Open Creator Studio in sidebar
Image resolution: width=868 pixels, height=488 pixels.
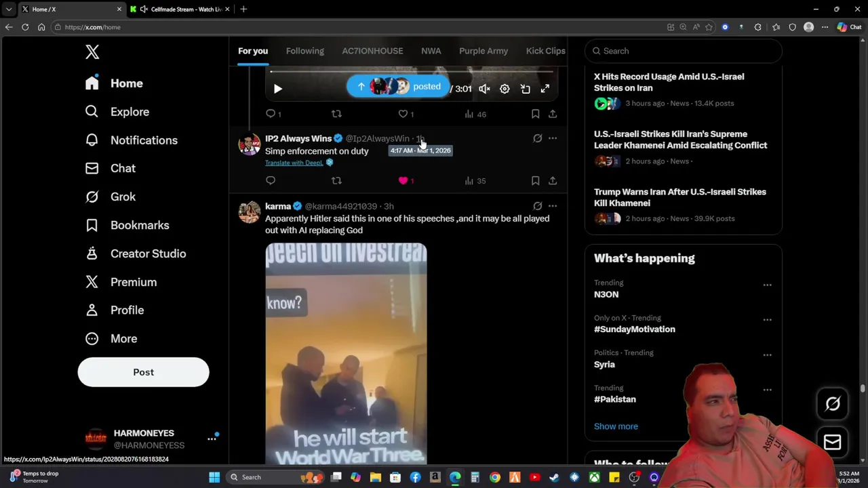pyautogui.click(x=135, y=253)
